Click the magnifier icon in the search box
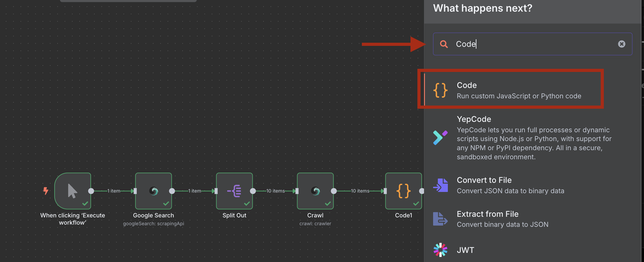 (x=444, y=44)
